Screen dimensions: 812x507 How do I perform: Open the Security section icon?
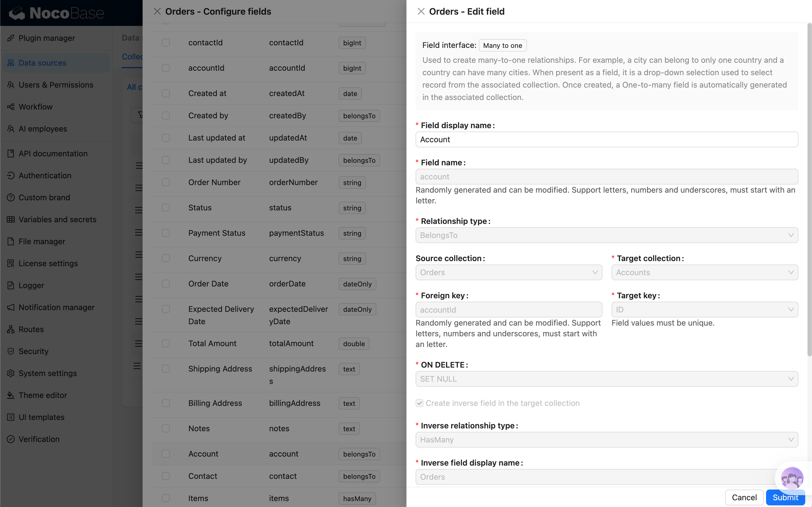coord(11,351)
